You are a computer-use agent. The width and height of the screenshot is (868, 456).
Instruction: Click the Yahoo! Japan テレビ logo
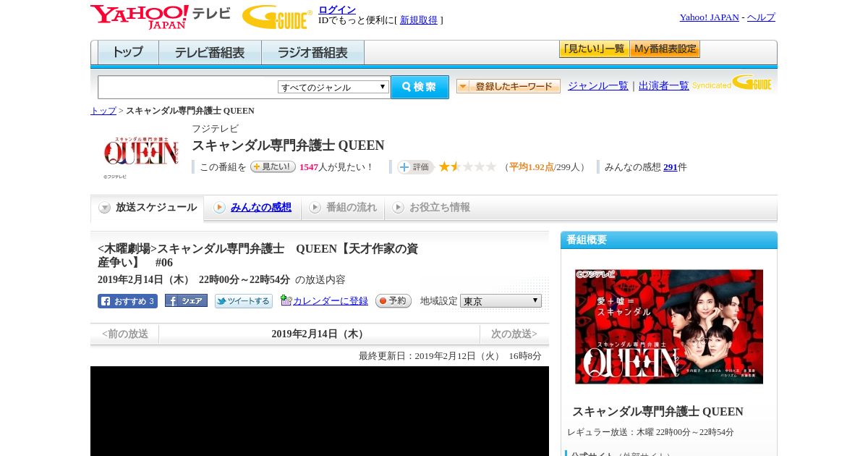click(161, 17)
